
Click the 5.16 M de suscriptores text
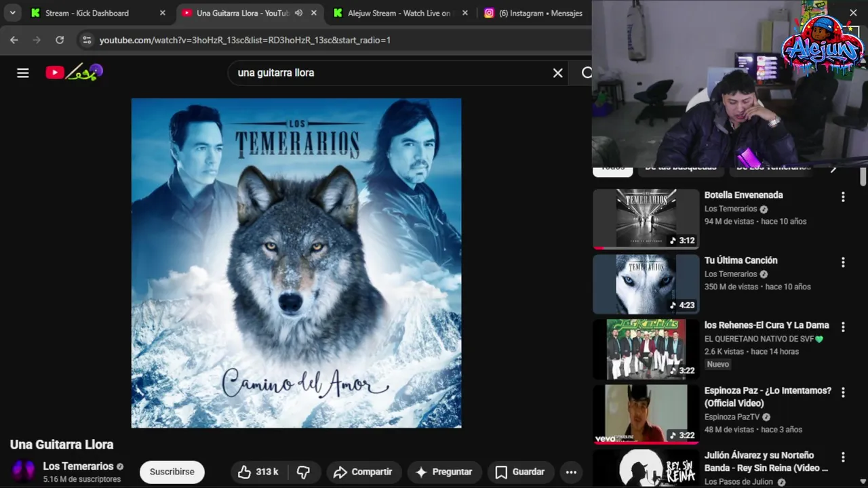pyautogui.click(x=82, y=479)
